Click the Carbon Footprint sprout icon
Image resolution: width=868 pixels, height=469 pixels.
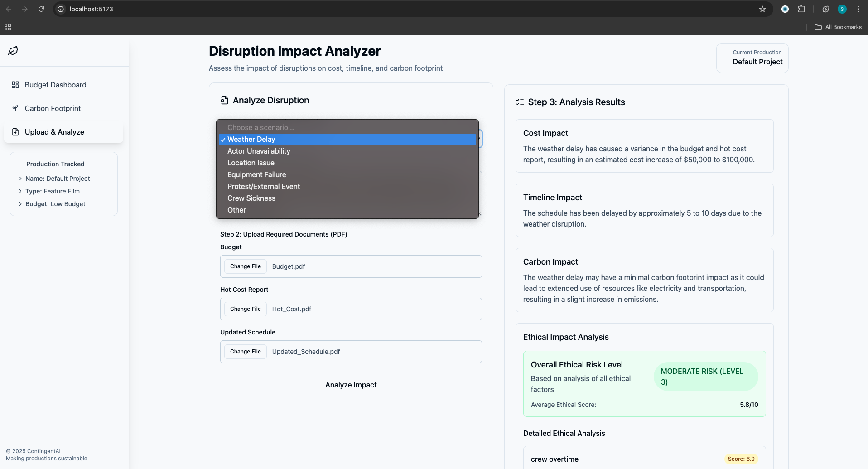tap(15, 108)
